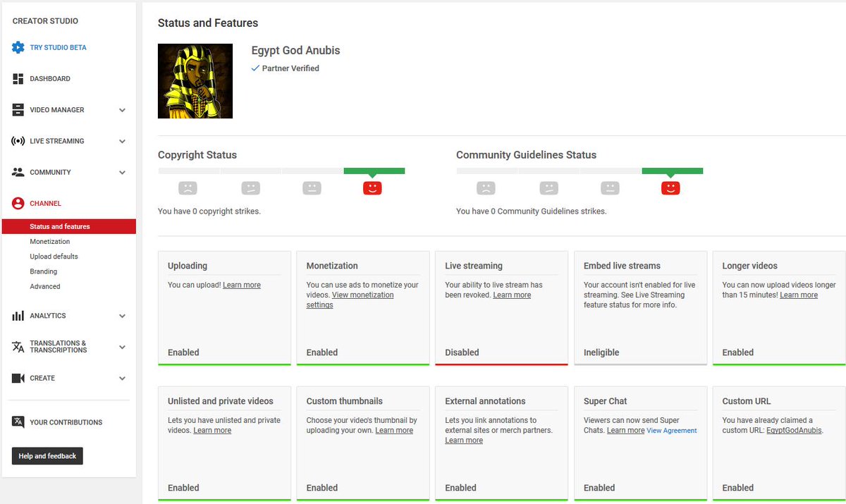Select Status and features in sidebar
The height and width of the screenshot is (504, 846).
coord(69,226)
